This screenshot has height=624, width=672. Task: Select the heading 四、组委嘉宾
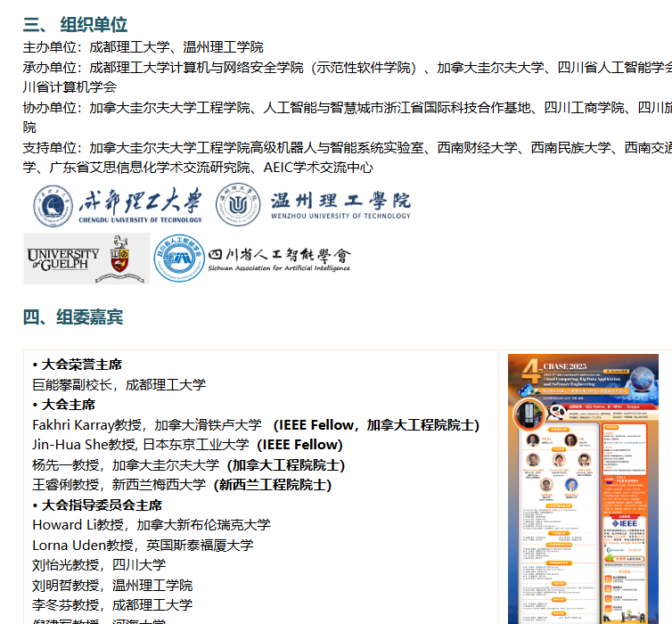73,317
